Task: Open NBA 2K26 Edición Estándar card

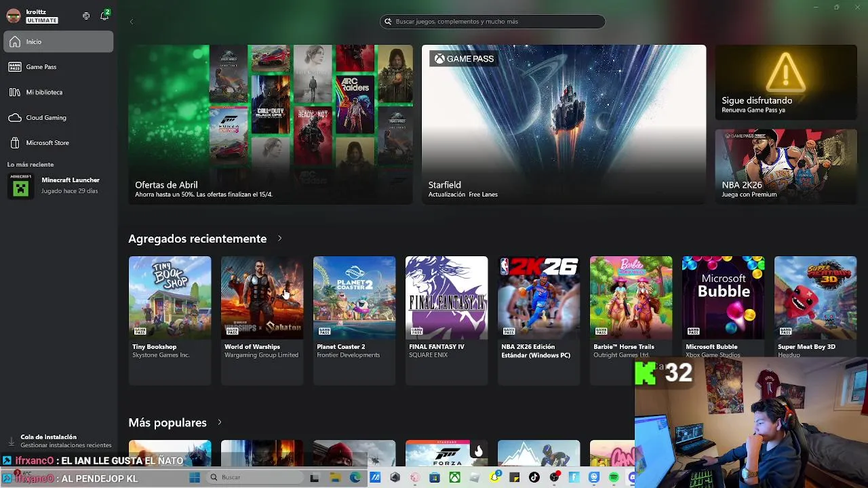Action: [x=538, y=320]
